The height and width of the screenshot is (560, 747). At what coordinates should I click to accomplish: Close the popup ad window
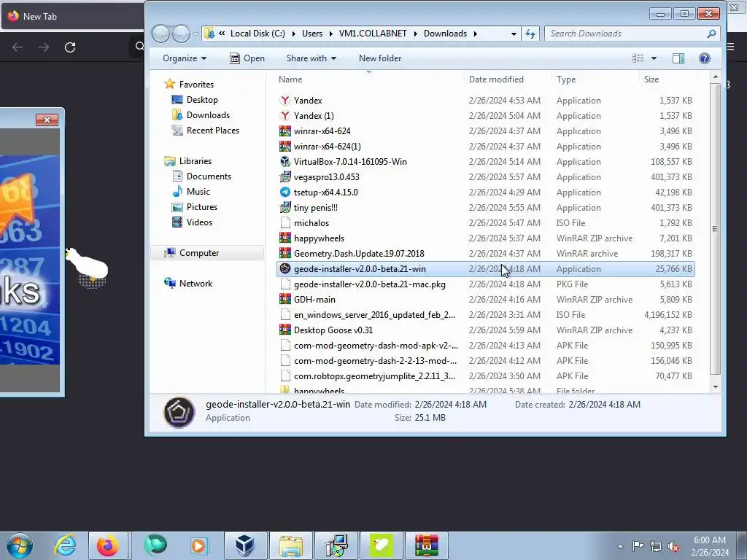(47, 120)
